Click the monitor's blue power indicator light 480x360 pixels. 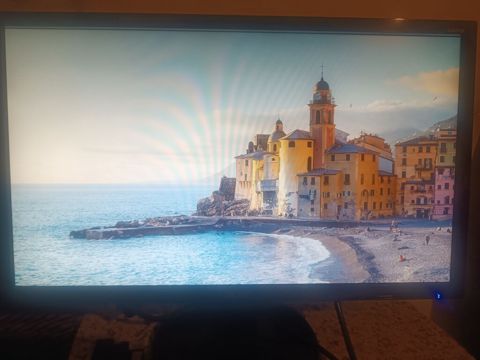[x=438, y=296]
